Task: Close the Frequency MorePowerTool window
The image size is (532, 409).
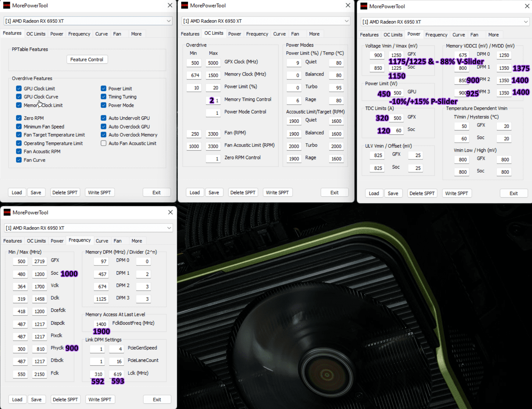Action: pyautogui.click(x=170, y=212)
